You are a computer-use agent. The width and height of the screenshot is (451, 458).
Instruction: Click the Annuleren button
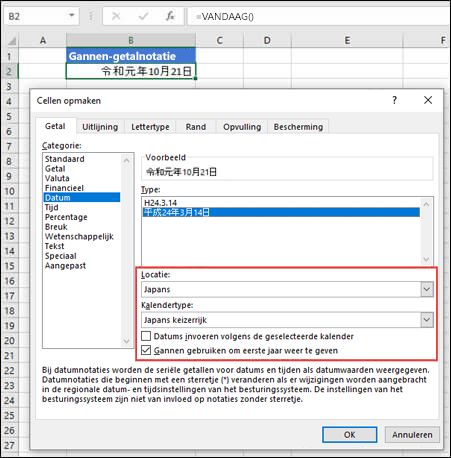coord(412,435)
